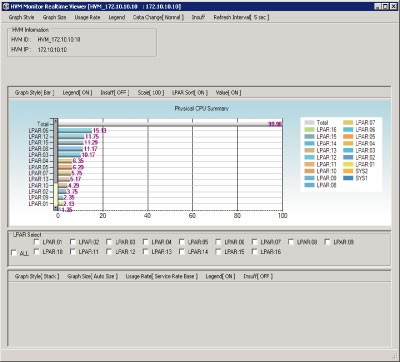Click the LPAR:13 axis label in chart
The height and width of the screenshot is (362, 400).
coord(39,179)
